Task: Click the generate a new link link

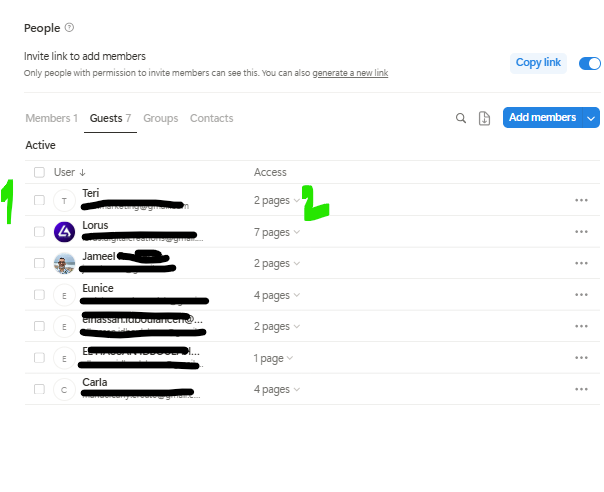Action: 350,73
